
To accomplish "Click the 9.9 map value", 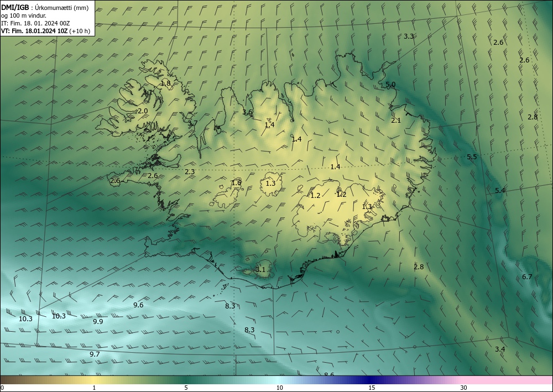I will [x=98, y=321].
